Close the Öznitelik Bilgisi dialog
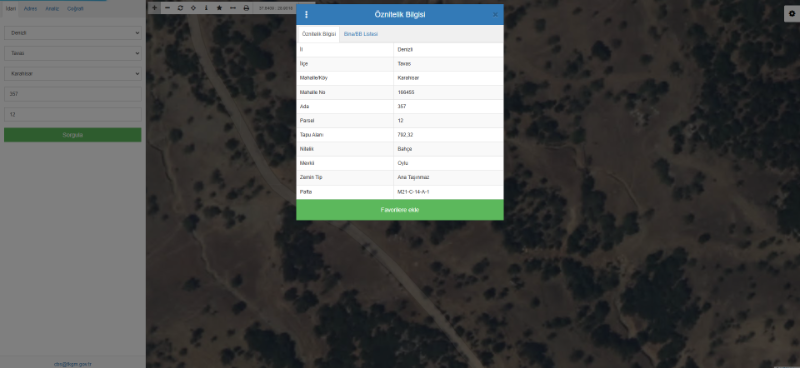 (495, 15)
